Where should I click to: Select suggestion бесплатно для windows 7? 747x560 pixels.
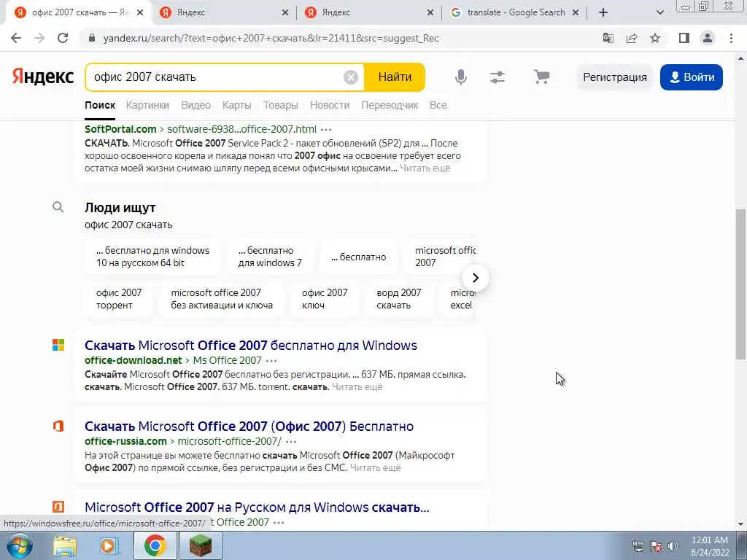coord(270,257)
